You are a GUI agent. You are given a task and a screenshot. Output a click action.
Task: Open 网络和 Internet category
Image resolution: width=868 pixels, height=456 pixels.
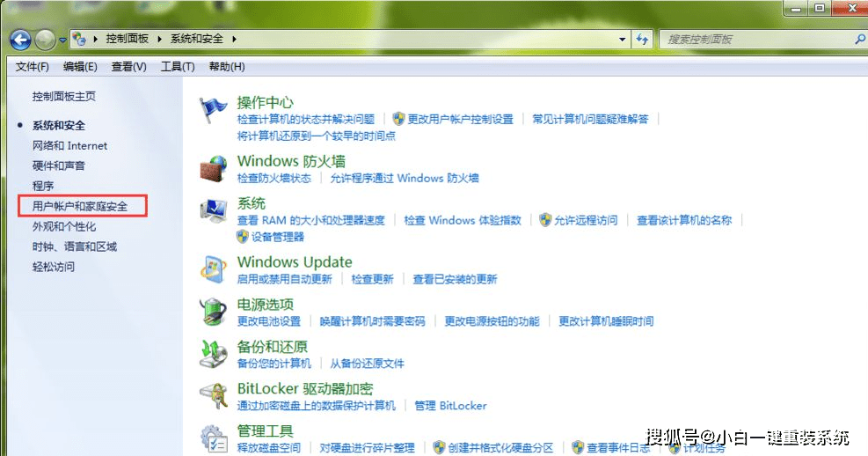click(69, 146)
